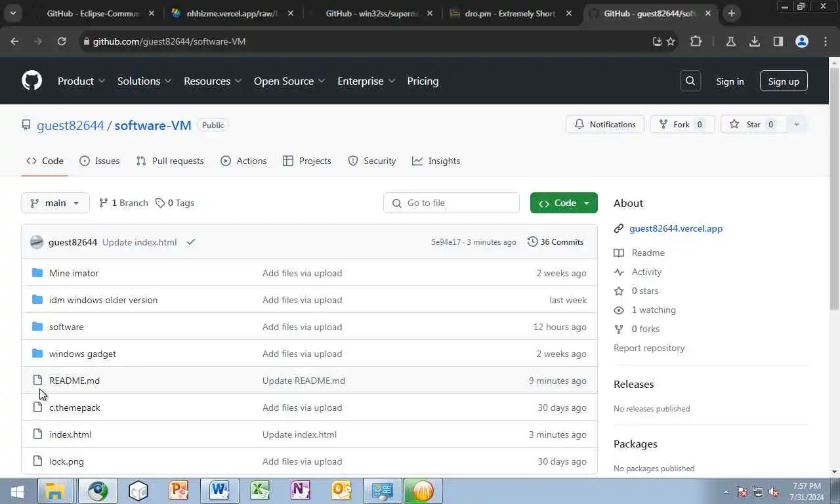Open the Chrome Labs flask icon
This screenshot has height=504, width=840.
tap(730, 41)
